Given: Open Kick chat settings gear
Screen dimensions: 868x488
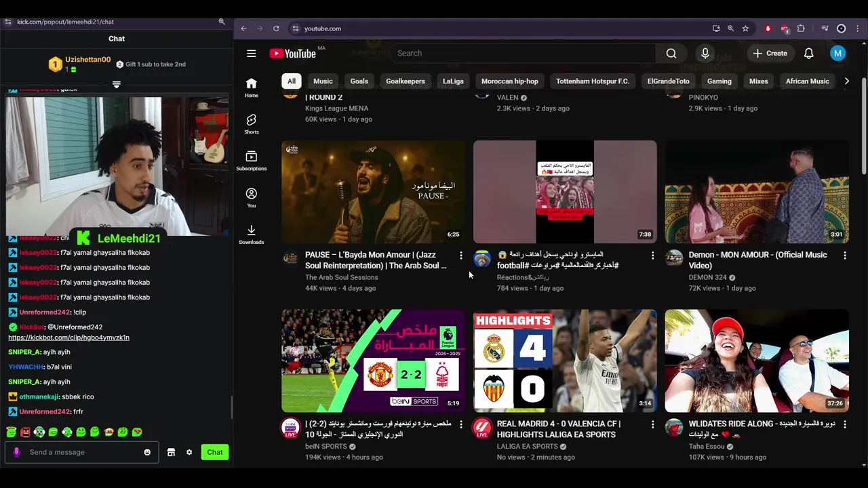Looking at the screenshot, I should (189, 452).
